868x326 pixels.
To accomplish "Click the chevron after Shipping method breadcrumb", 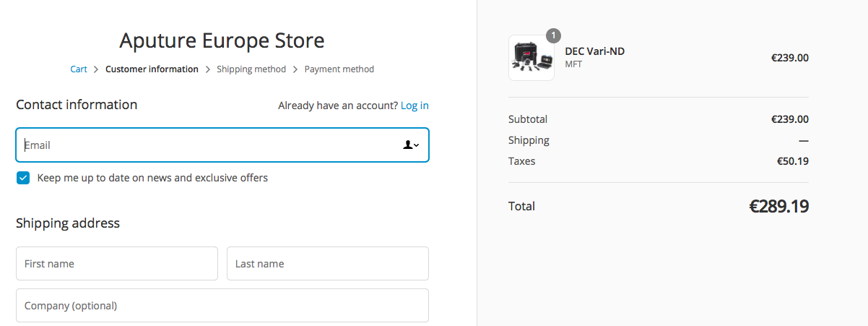I will point(295,69).
